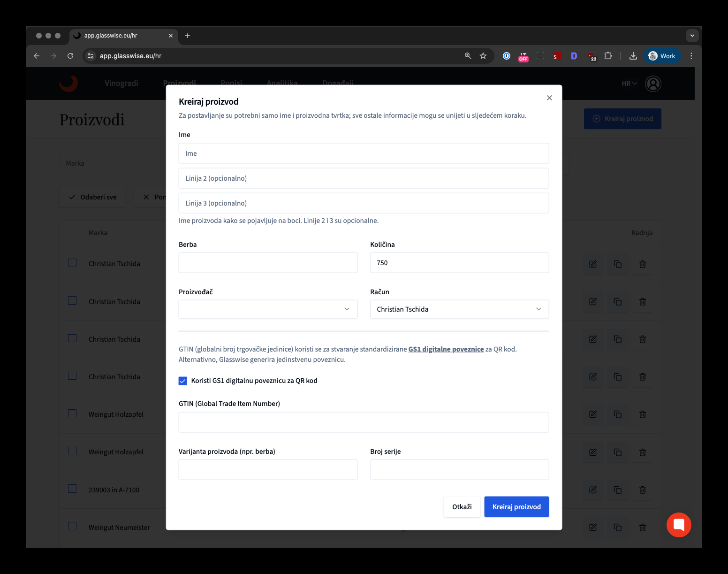Image resolution: width=728 pixels, height=574 pixels.
Task: Delete icon in Weingut Neumeister row
Action: tap(643, 528)
